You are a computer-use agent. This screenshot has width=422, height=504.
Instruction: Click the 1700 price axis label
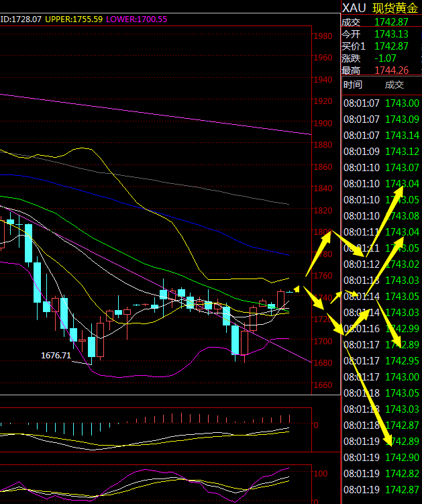323,341
